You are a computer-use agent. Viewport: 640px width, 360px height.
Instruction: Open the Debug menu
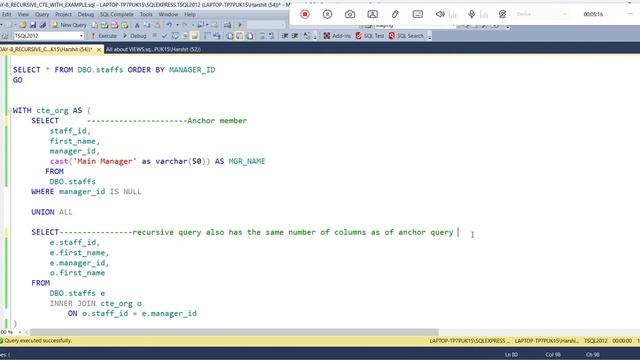pos(86,14)
